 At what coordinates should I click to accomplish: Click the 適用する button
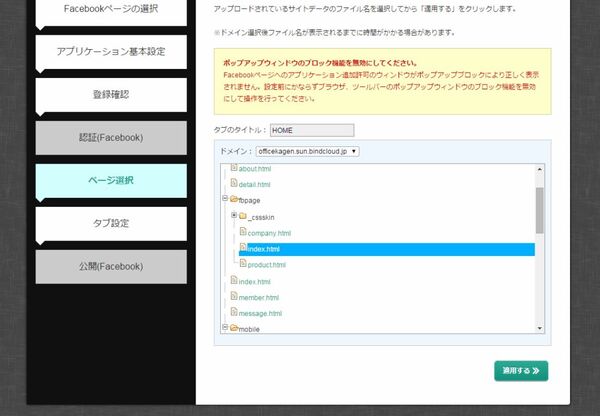click(x=521, y=371)
